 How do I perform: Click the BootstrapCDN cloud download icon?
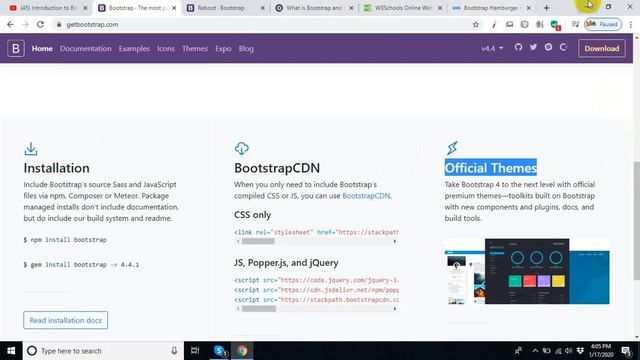[241, 149]
